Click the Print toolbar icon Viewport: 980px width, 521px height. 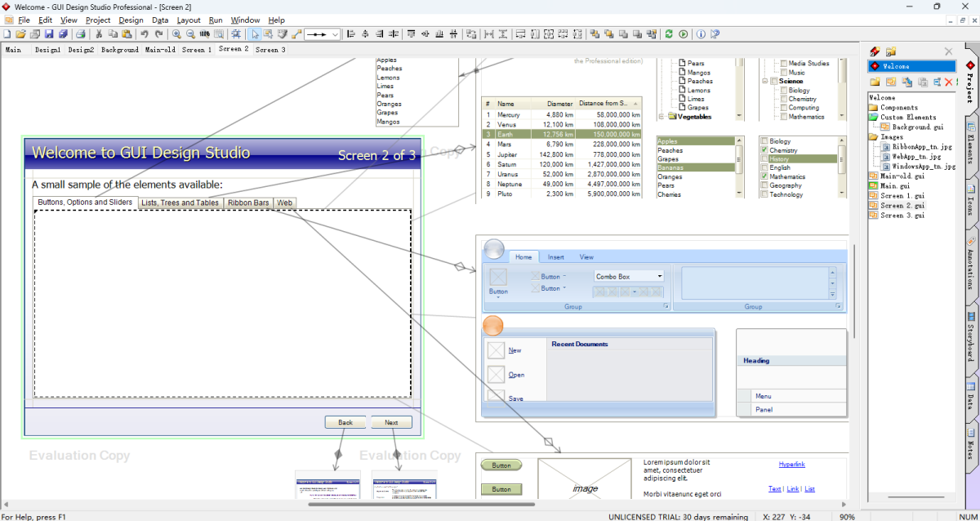81,34
